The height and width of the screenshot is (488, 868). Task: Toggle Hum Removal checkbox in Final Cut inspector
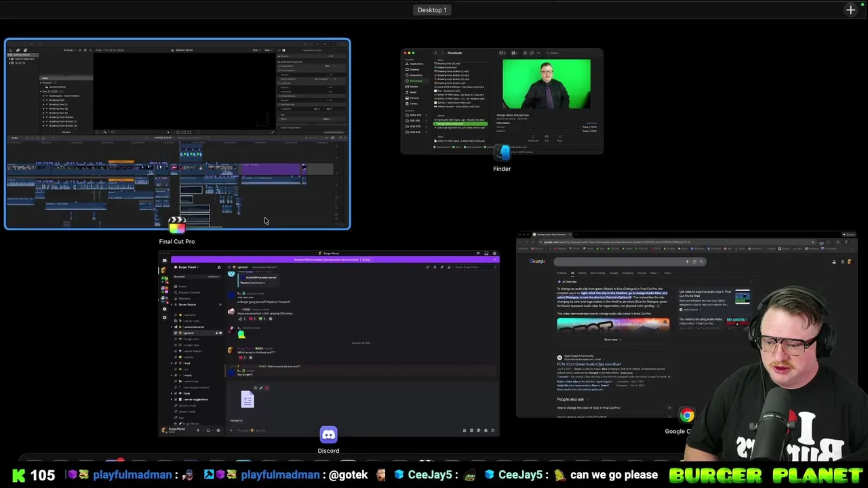point(279,104)
